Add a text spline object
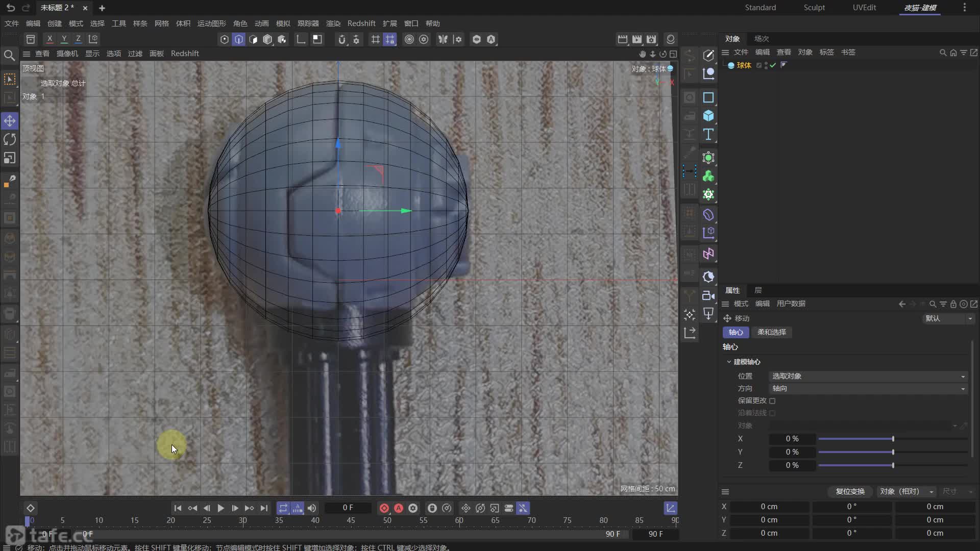Image resolution: width=980 pixels, height=551 pixels. 708,134
